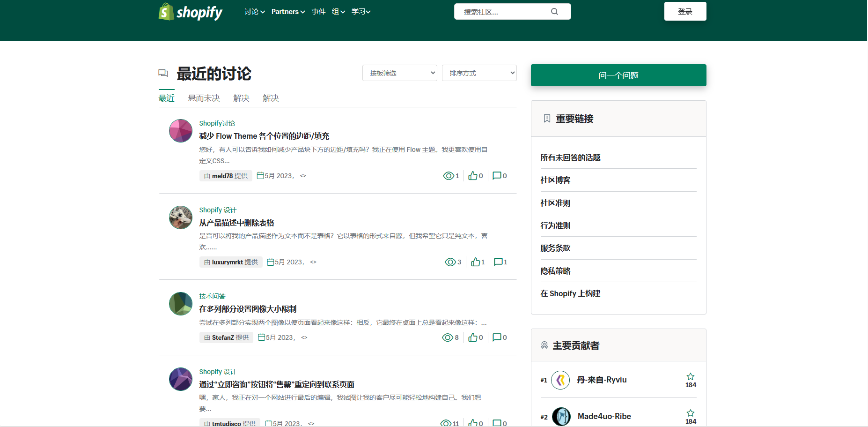This screenshot has width=868, height=427.
Task: Click the meld78 user avatar
Action: coord(181,131)
